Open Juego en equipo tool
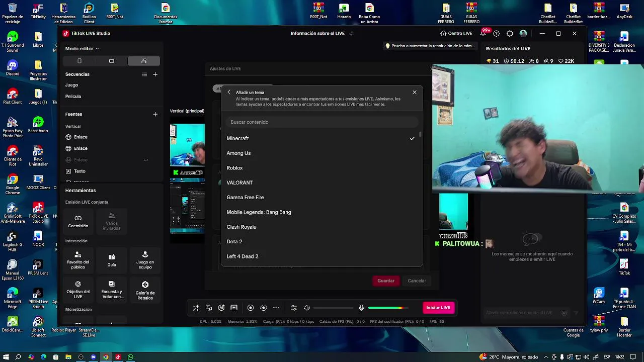 [145, 260]
